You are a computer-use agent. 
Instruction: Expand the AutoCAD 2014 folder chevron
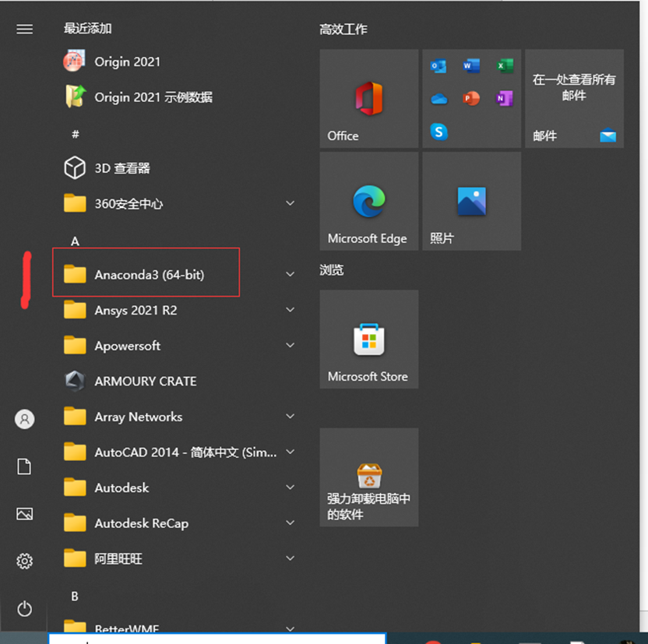[x=290, y=452]
